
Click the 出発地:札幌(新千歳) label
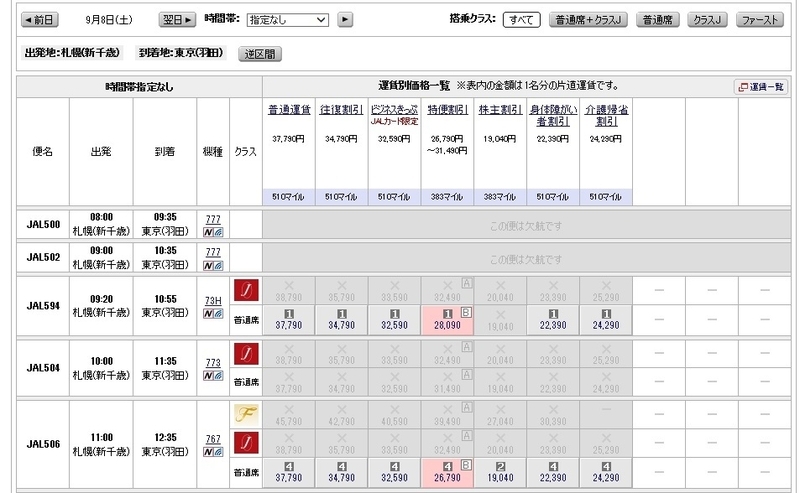click(x=72, y=53)
